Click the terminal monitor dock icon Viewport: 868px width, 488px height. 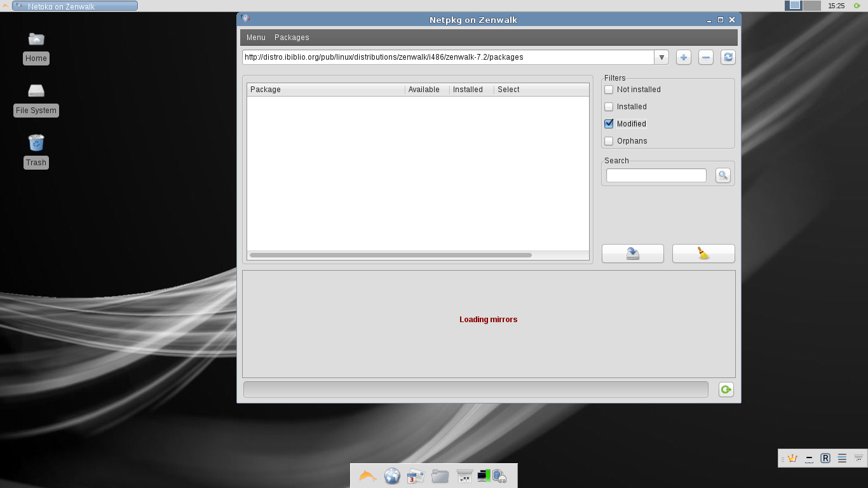click(x=484, y=475)
